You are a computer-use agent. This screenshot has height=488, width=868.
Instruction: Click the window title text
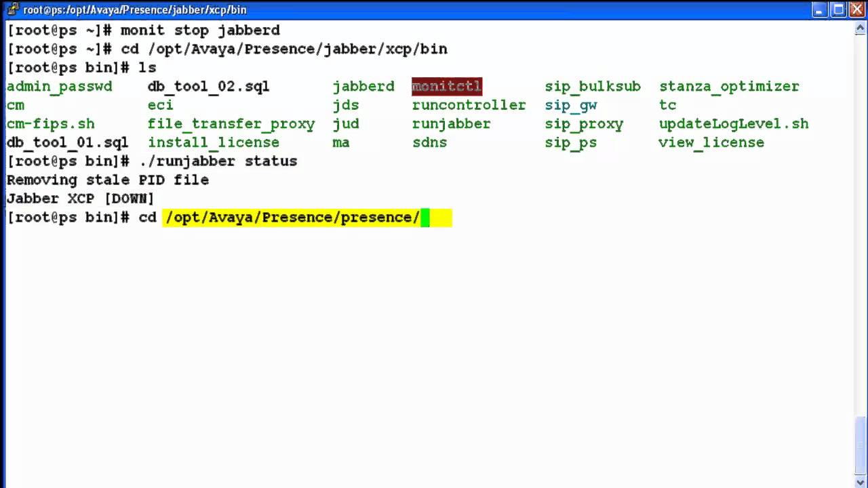click(135, 10)
